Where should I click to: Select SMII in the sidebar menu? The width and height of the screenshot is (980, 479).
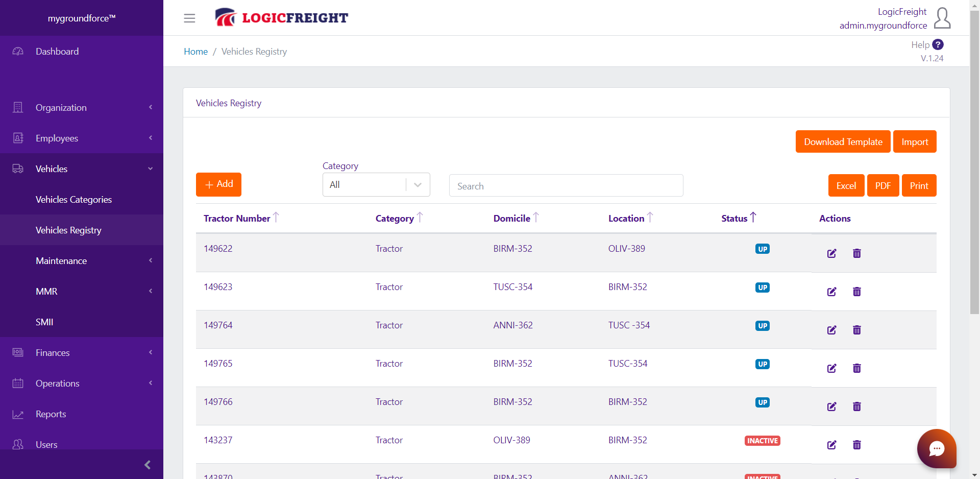click(x=44, y=322)
